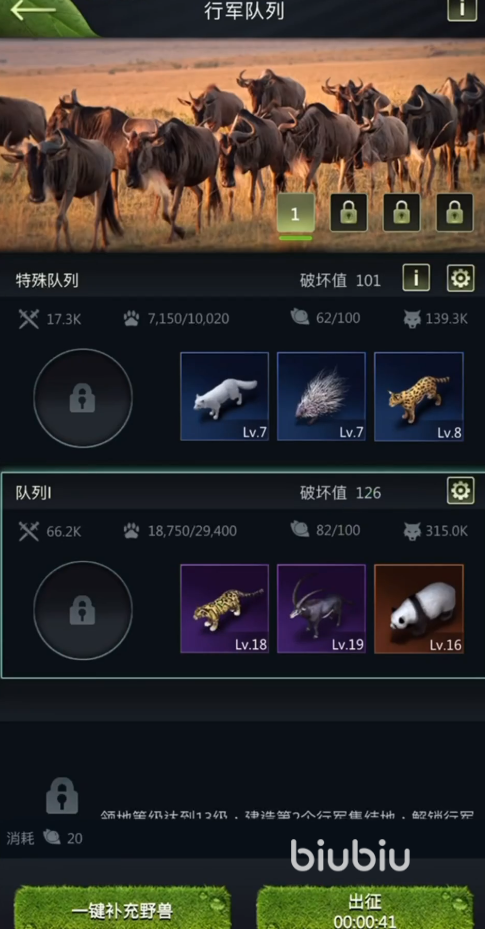The width and height of the screenshot is (485, 929).
Task: Select the clouded leopard Lv.18 beast
Action: (x=224, y=608)
